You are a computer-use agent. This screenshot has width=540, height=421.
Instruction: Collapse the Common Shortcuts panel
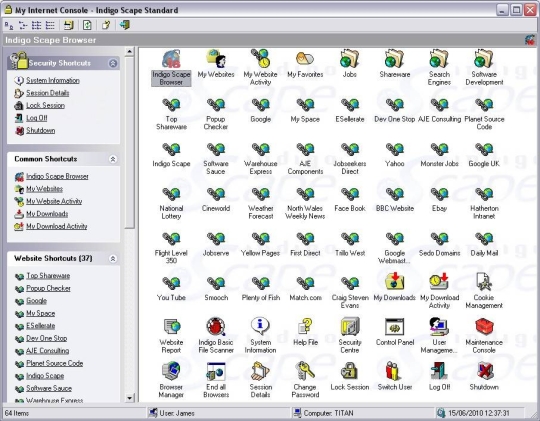113,159
